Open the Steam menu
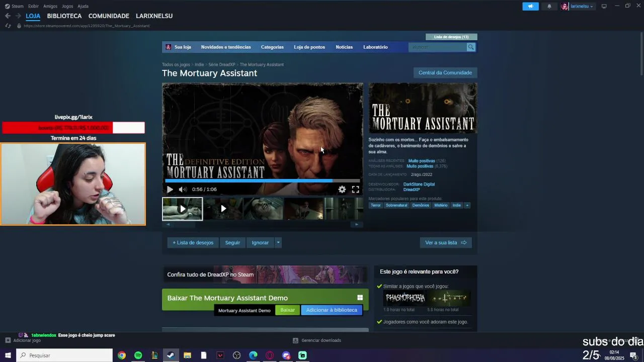Screen dimensions: 644x362 15,6
